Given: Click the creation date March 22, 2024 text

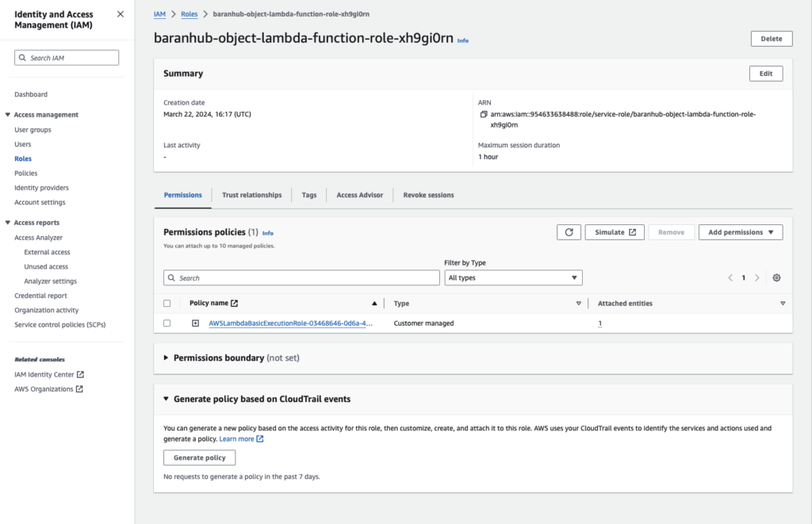Looking at the screenshot, I should [x=207, y=114].
